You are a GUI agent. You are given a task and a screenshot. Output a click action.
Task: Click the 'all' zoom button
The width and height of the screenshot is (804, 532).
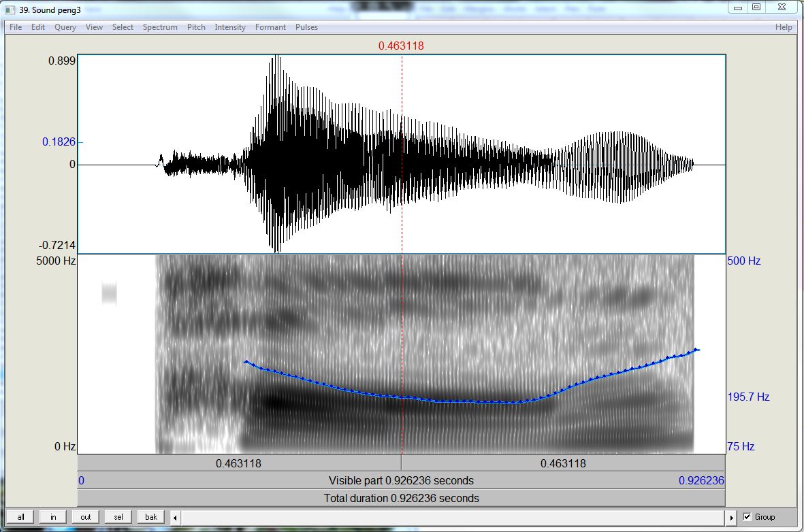tap(20, 517)
